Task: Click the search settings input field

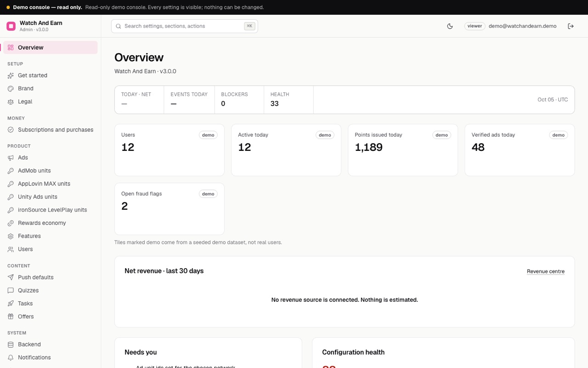Action: (x=184, y=26)
